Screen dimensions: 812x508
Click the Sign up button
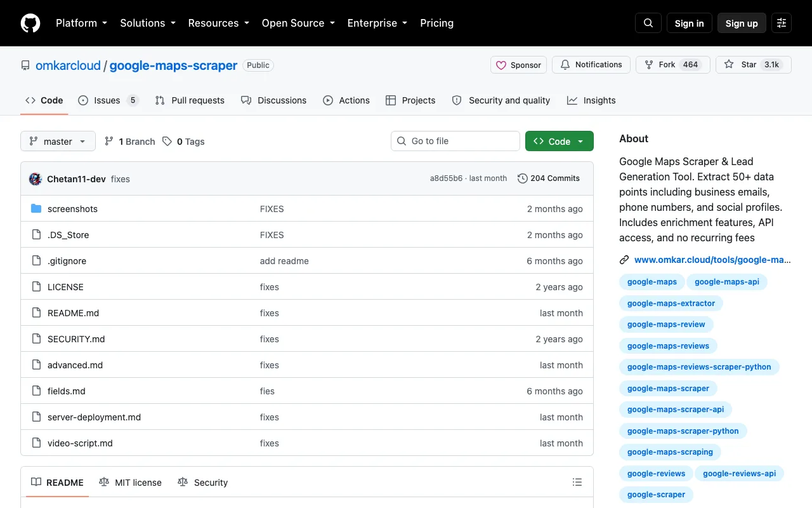pyautogui.click(x=742, y=23)
